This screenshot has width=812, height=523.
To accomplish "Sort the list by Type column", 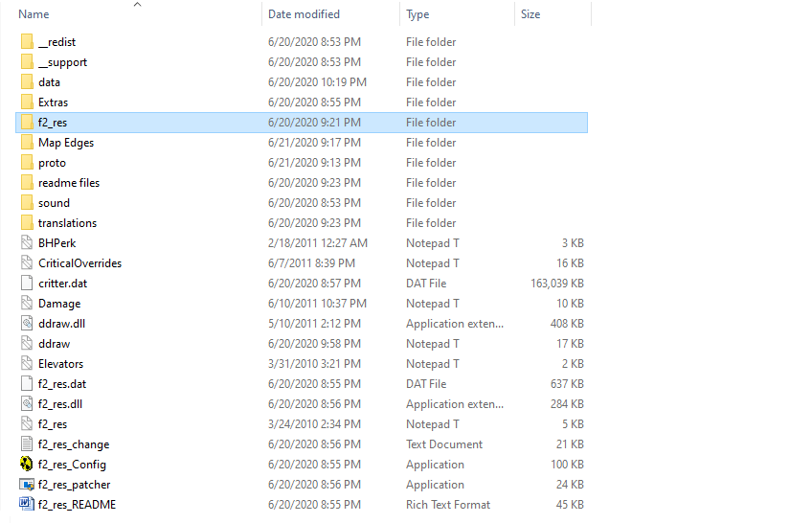I will (x=417, y=14).
